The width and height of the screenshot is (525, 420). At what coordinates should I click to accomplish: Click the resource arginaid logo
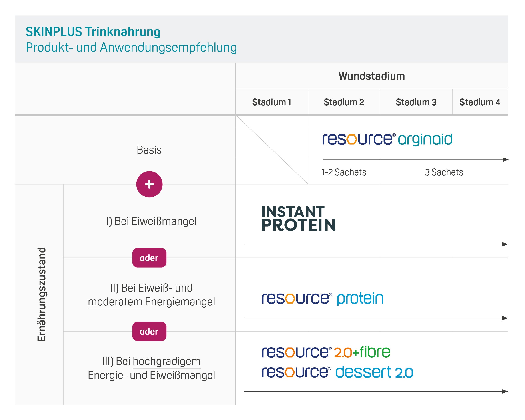pos(387,139)
